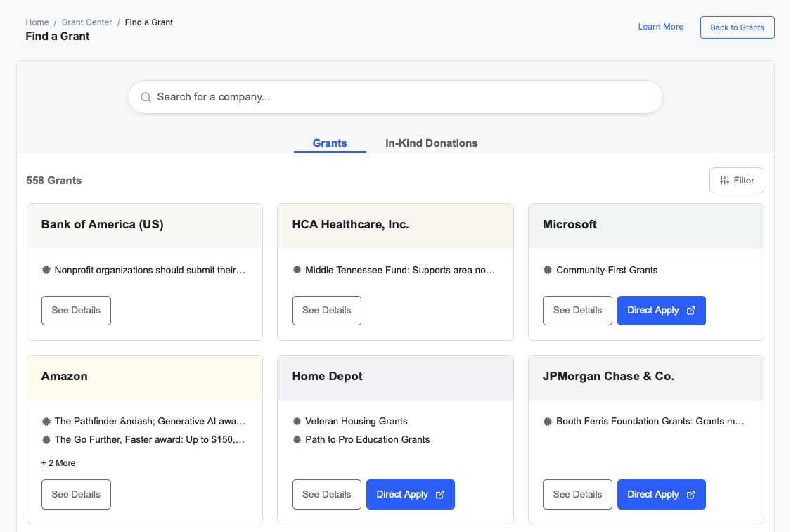Viewport: 791px width, 532px height.
Task: Click Veteran Housing Grants text
Action: point(356,422)
